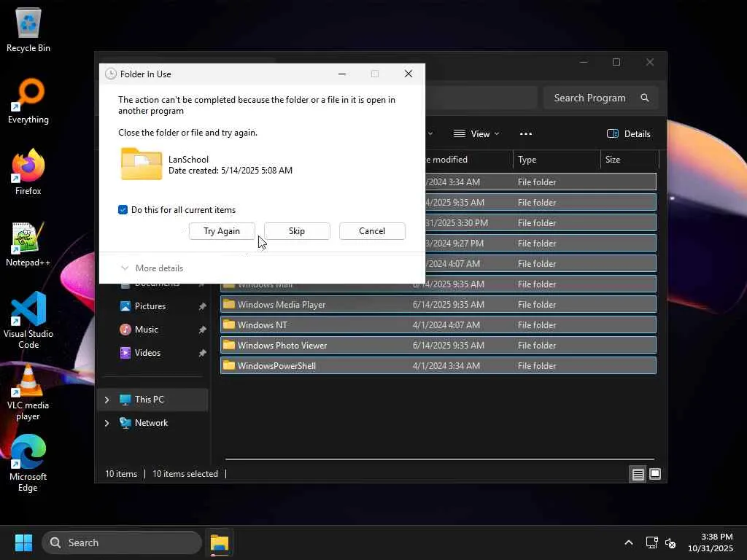Click the Try Again button

point(222,231)
